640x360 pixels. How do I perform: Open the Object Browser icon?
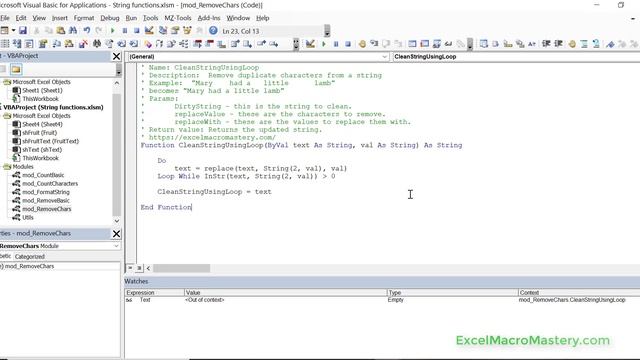tap(187, 31)
